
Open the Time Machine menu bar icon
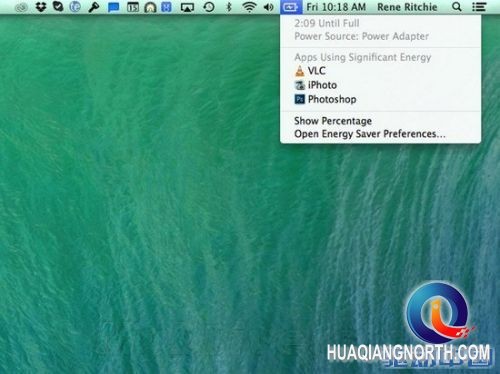tap(209, 7)
